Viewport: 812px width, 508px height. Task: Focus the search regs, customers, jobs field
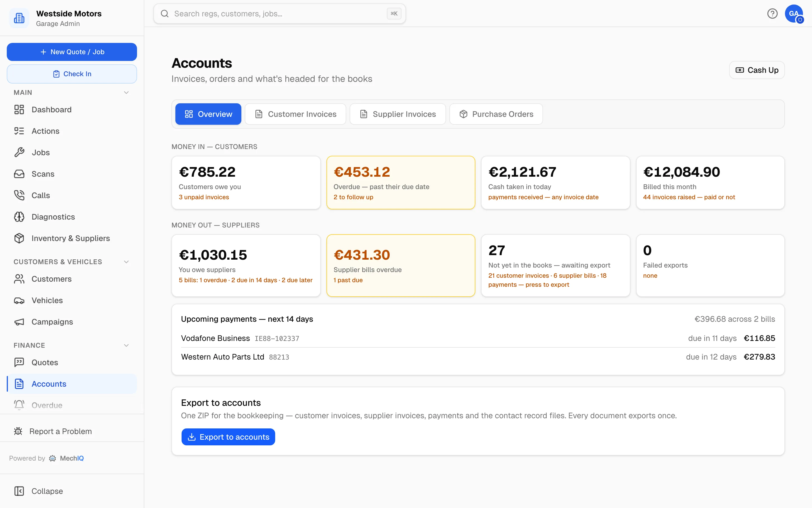pyautogui.click(x=279, y=14)
